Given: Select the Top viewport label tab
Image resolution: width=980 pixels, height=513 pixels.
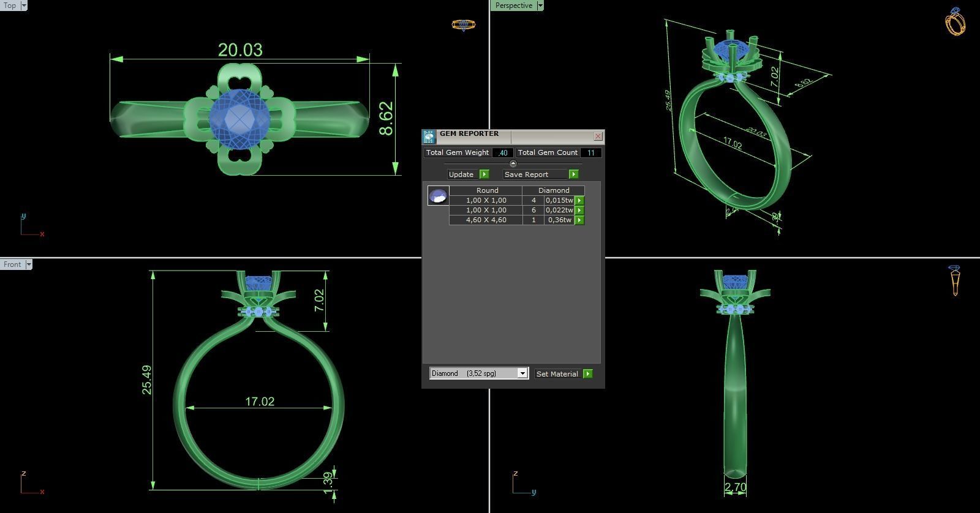Looking at the screenshot, I should point(10,6).
